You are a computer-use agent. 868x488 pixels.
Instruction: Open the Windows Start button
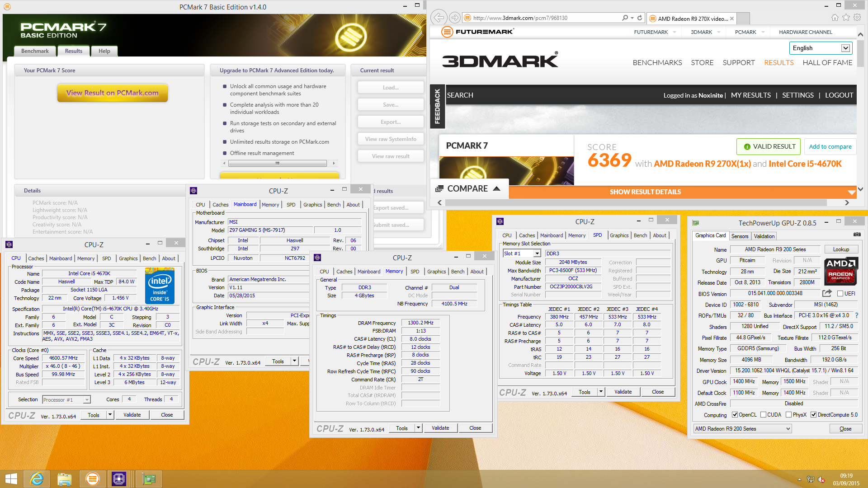coord(11,479)
